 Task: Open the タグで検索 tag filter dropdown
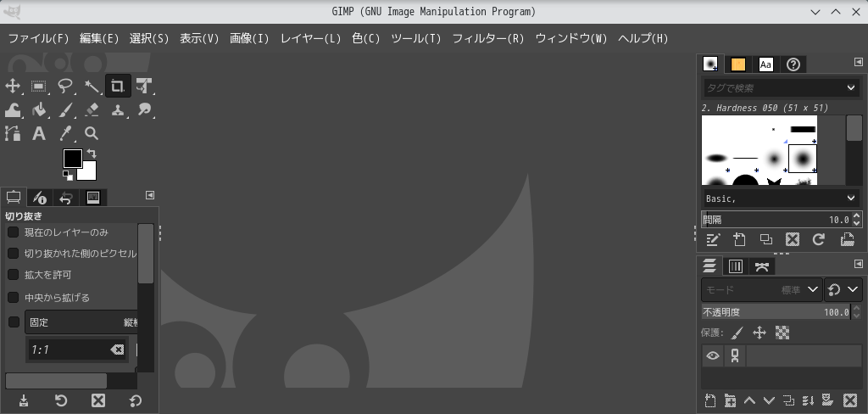pyautogui.click(x=851, y=87)
